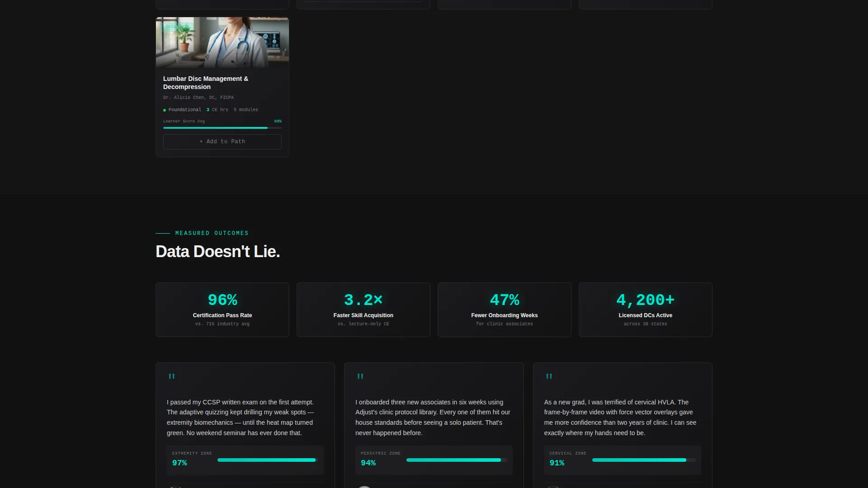Click 'Licensed DCs Active' label
Image resolution: width=868 pixels, height=488 pixels.
click(646, 315)
